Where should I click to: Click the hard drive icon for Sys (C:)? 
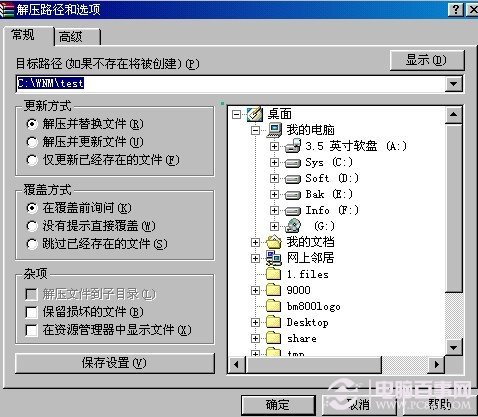(x=293, y=163)
